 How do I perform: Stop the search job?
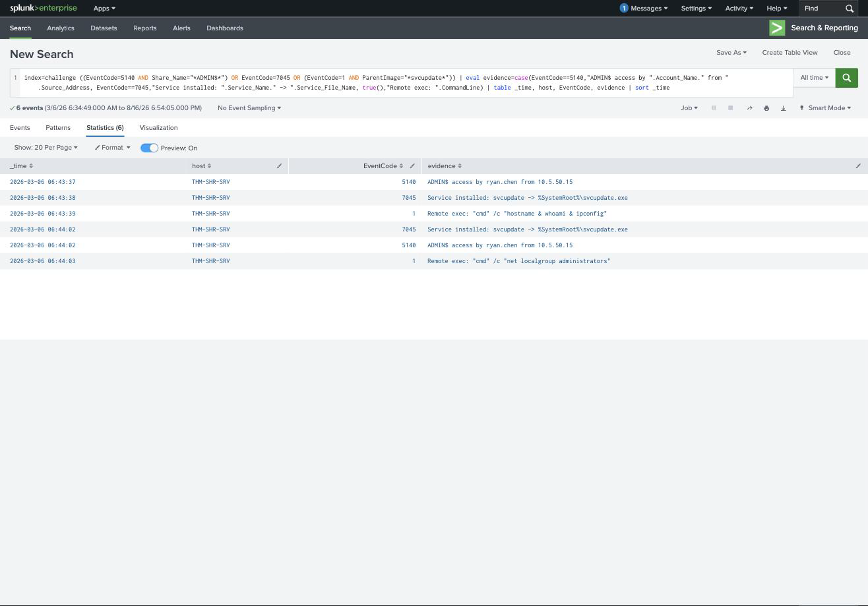coord(730,108)
